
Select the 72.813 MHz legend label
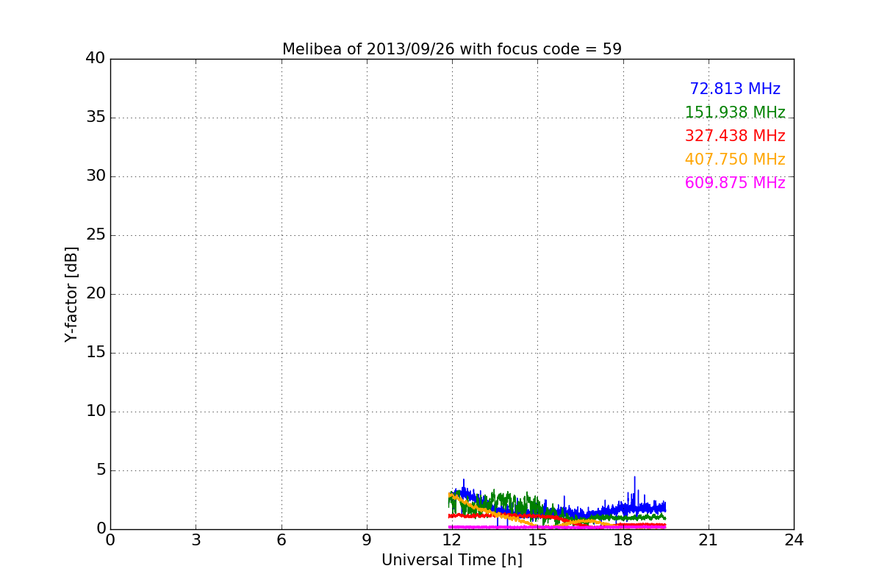735,89
